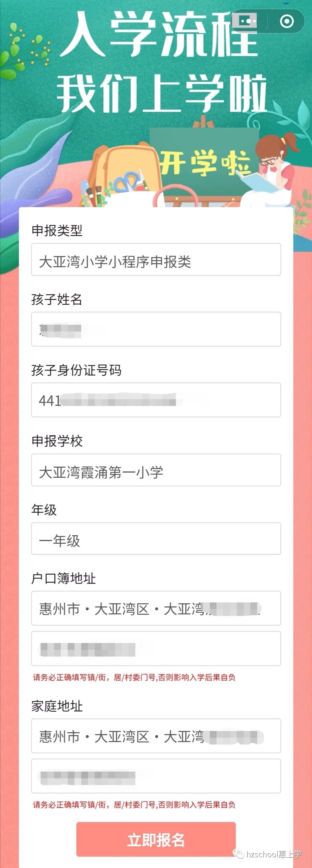Viewport: 312px width, 868px height.
Task: Open the 申报类型 selector
Action: coord(156,259)
